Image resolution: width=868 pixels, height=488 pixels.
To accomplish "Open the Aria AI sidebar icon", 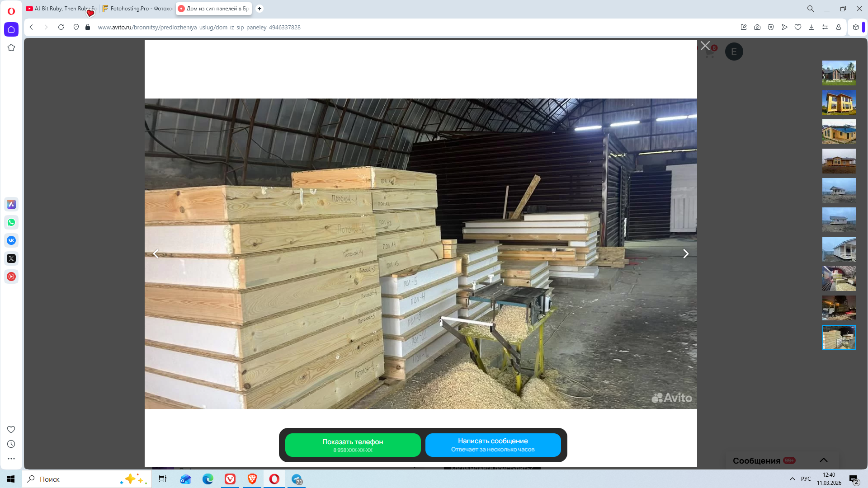I will pos(11,204).
